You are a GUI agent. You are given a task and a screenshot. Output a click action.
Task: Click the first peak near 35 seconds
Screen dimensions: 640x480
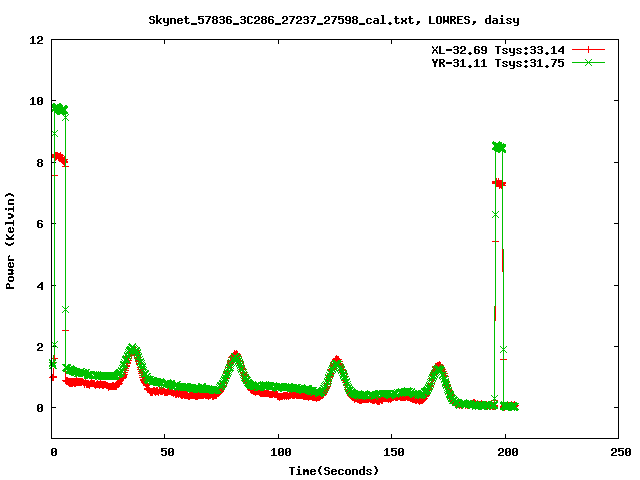[x=132, y=350]
